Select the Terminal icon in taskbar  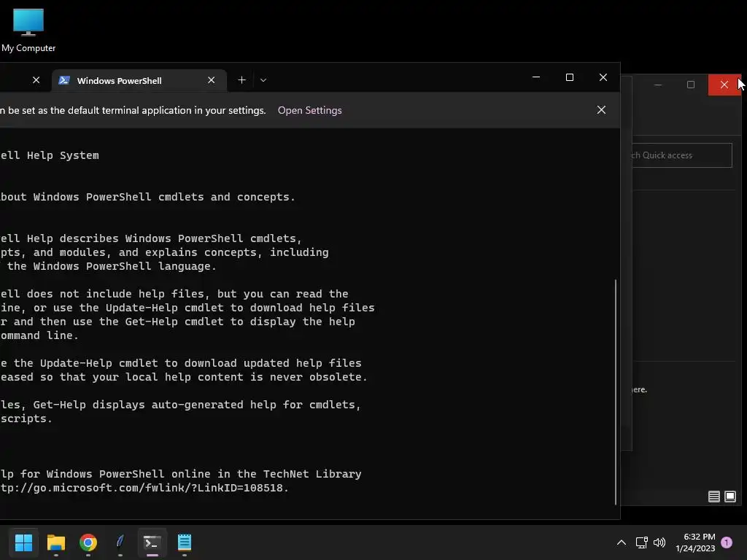(152, 542)
